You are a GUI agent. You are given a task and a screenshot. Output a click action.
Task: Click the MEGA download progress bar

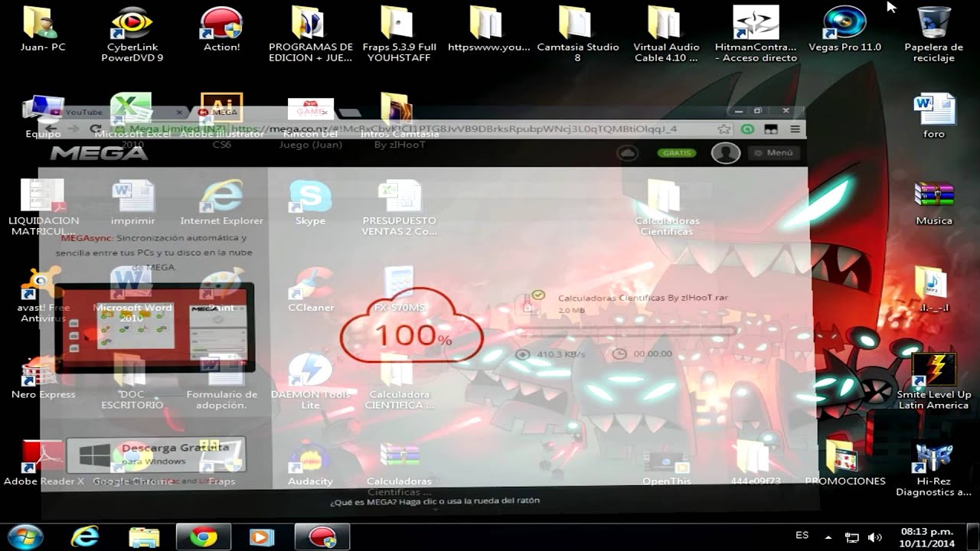(628, 331)
